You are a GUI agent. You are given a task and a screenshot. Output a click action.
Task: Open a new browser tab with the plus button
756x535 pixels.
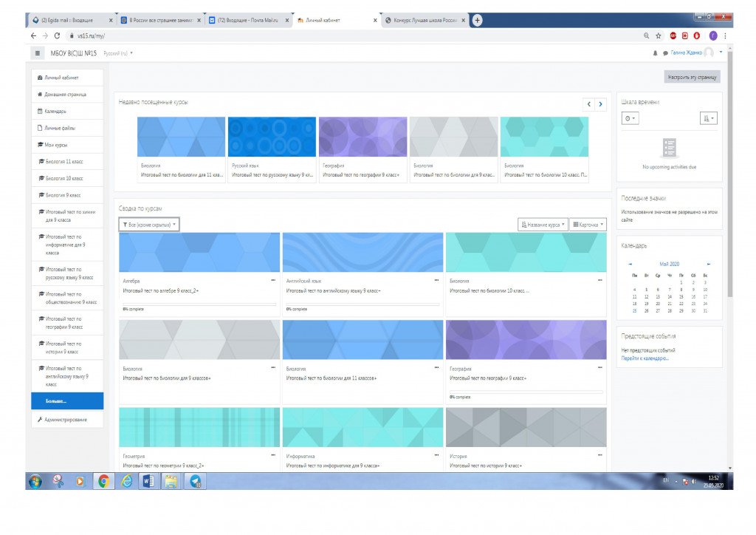coord(477,20)
